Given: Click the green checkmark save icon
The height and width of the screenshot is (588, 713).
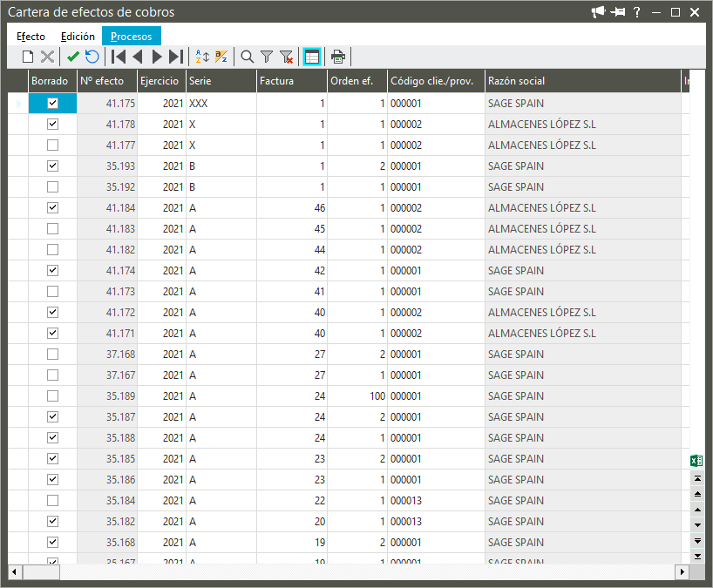Looking at the screenshot, I should (x=73, y=57).
